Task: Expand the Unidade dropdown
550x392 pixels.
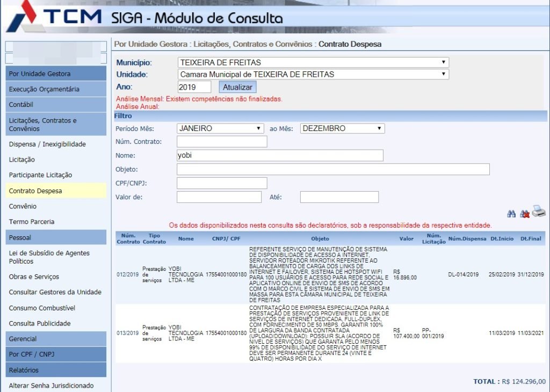Action: click(313, 74)
